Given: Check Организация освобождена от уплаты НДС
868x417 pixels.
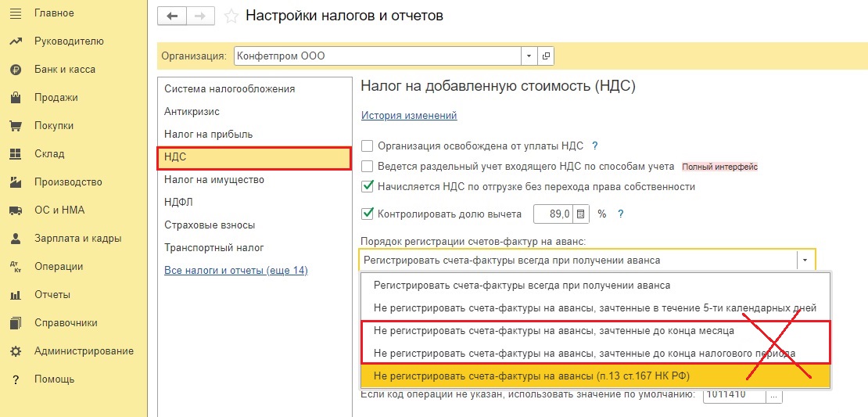Looking at the screenshot, I should pyautogui.click(x=367, y=146).
